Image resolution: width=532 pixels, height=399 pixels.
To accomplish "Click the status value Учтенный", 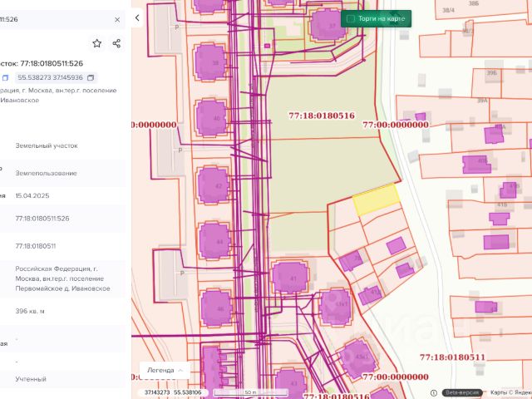I will (x=31, y=379).
